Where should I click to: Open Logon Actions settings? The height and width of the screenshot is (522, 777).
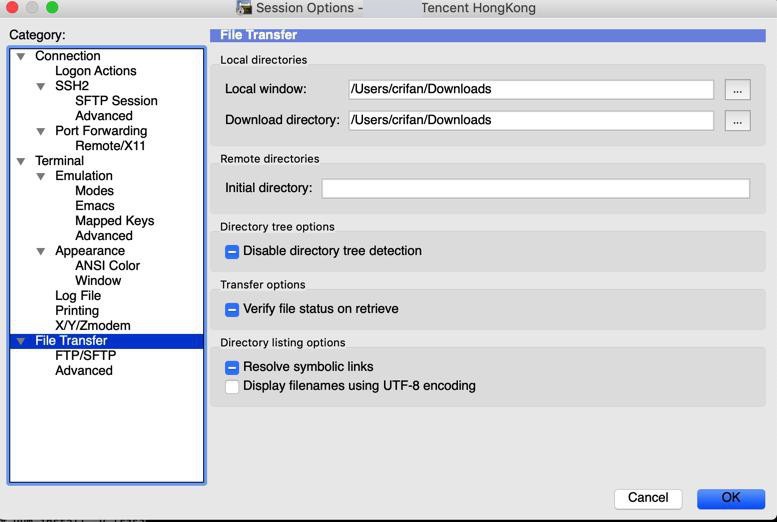(x=96, y=71)
